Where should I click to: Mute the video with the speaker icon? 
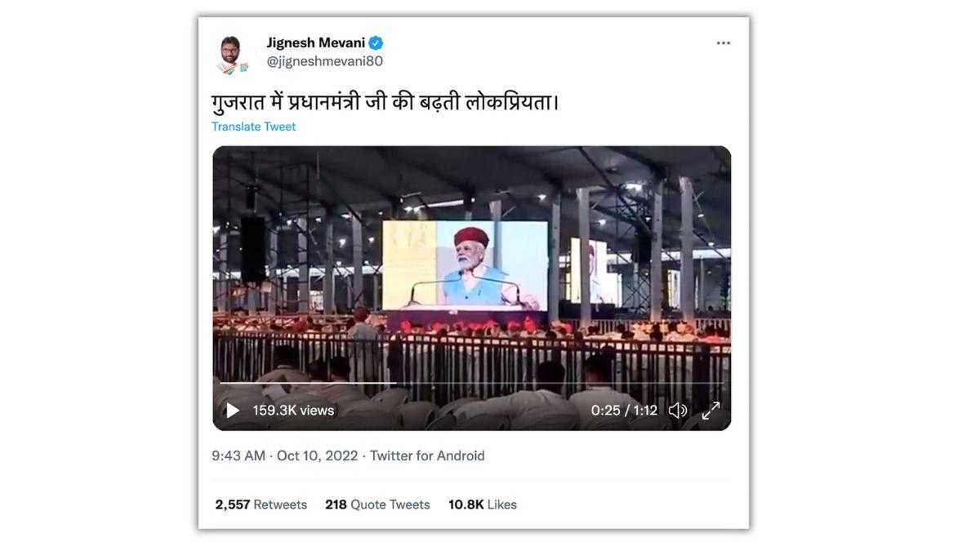pyautogui.click(x=678, y=411)
